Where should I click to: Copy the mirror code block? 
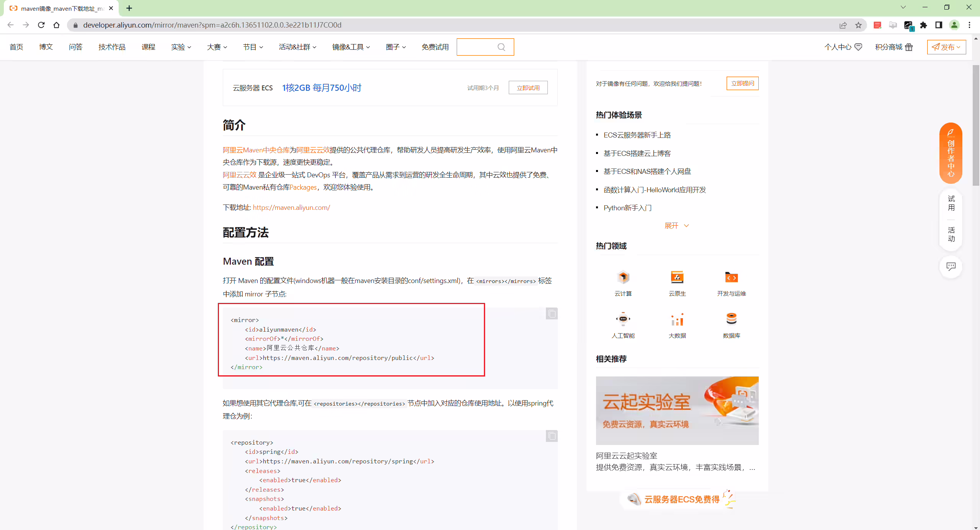pyautogui.click(x=552, y=314)
